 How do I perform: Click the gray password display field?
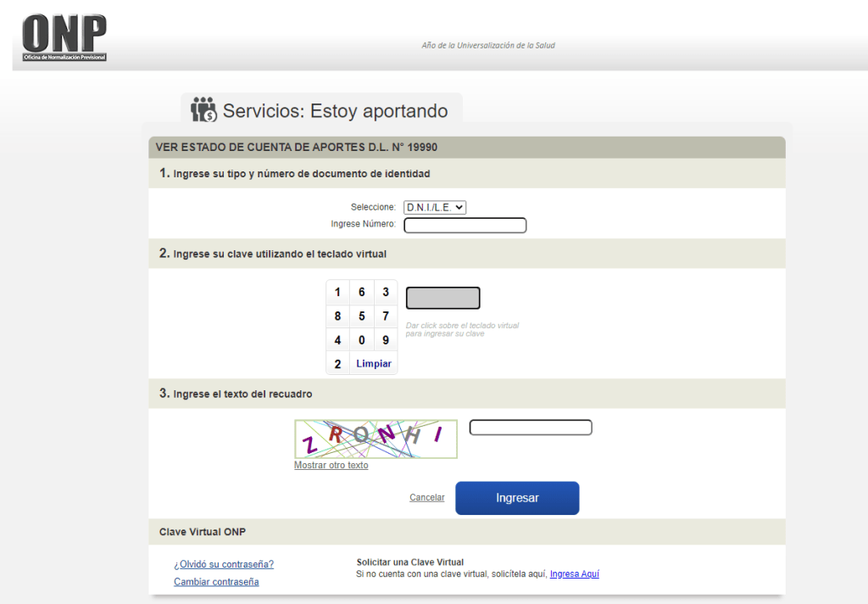[442, 298]
